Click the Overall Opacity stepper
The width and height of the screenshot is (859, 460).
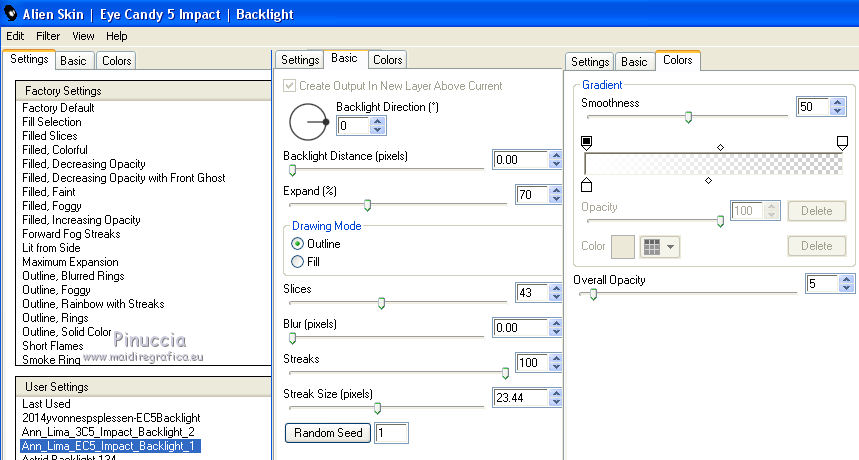pyautogui.click(x=846, y=283)
